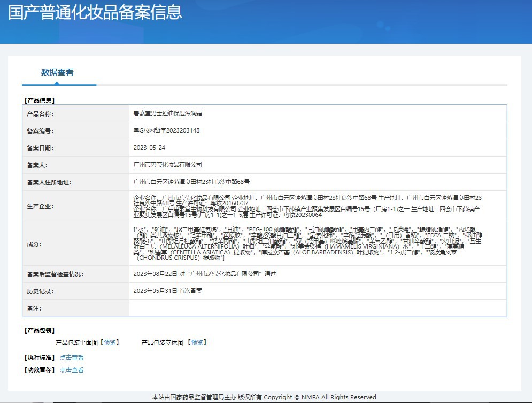Select the 数据查看 tab
532x403 pixels.
(57, 73)
